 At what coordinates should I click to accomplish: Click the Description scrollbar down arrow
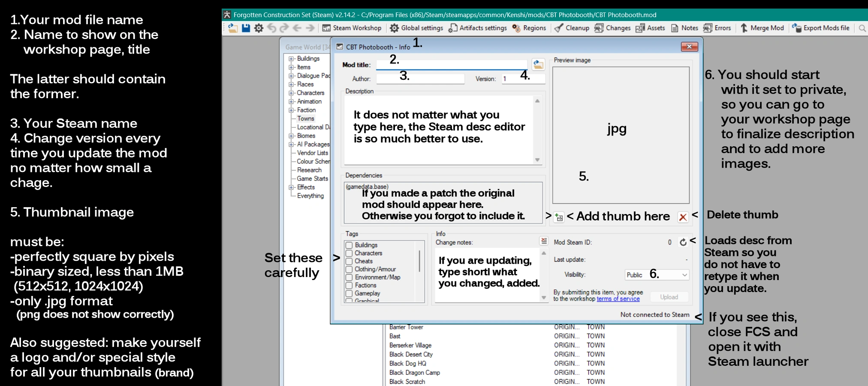[x=537, y=160]
